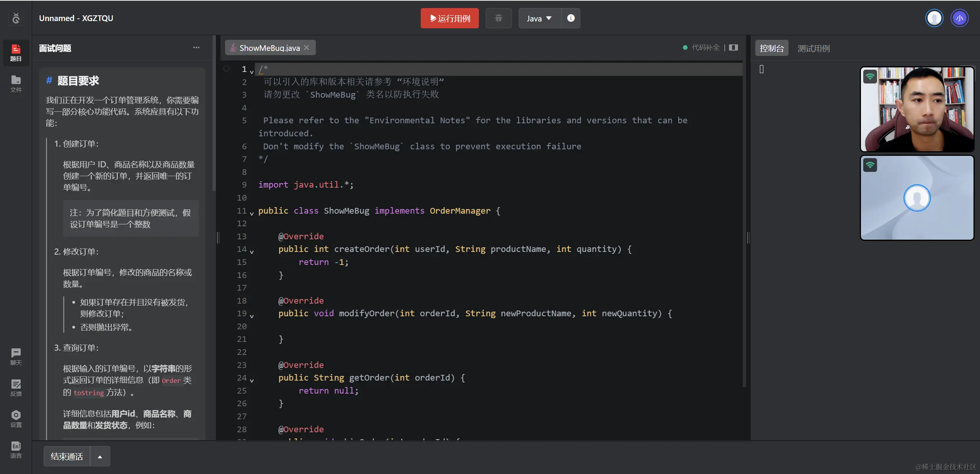Viewport: 980px width, 474px height.
Task: Close the ShowMeBug.java tab
Action: click(x=306, y=47)
